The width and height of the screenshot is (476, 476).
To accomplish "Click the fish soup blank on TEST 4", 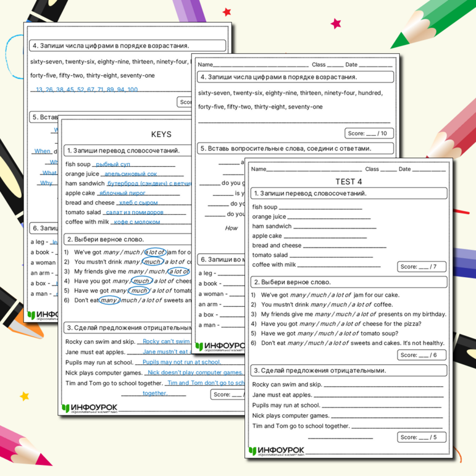I will 320,208.
